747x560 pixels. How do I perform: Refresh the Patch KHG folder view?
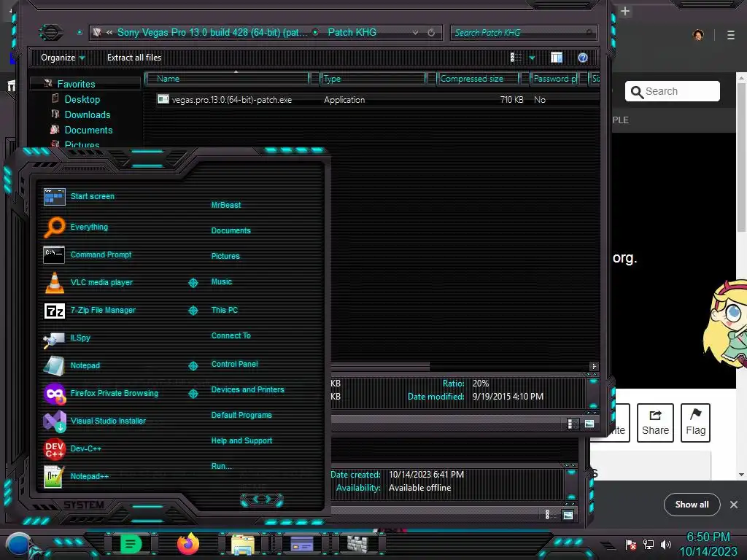(x=431, y=32)
